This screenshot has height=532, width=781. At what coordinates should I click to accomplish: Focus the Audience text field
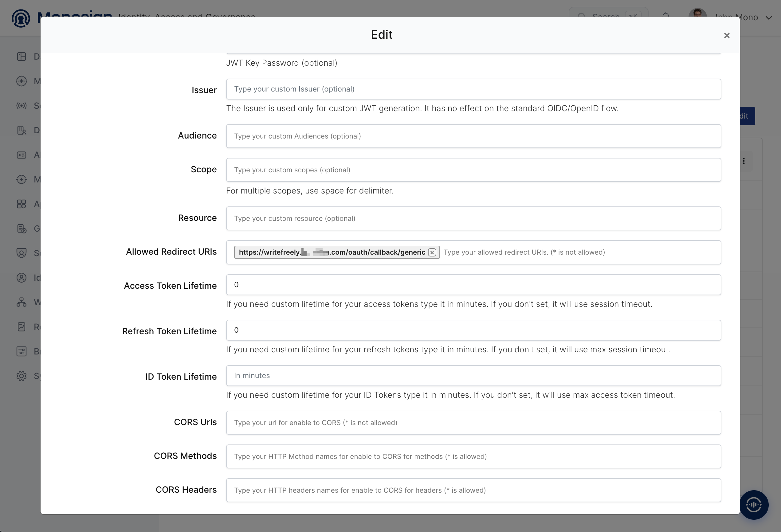[x=473, y=136]
